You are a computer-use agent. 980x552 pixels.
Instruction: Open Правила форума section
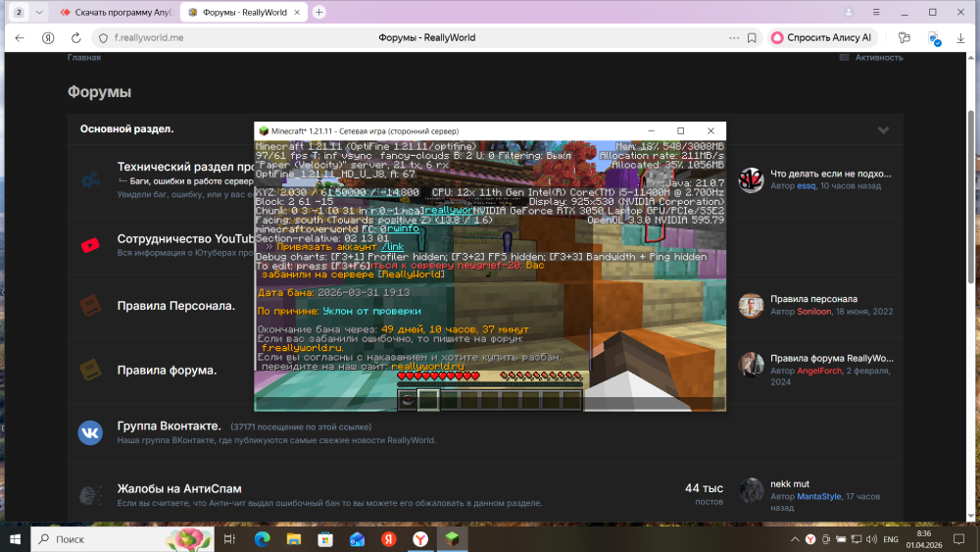[x=167, y=370]
